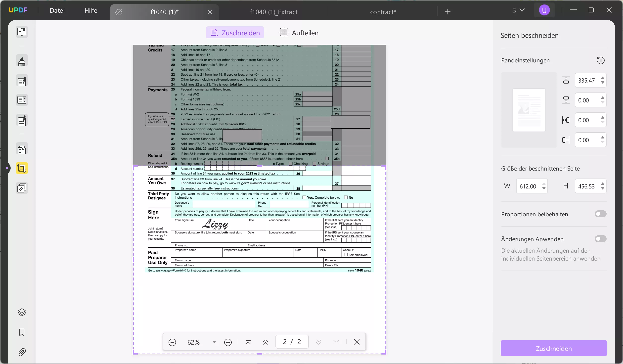
Task: Open the Bookmarks panel
Action: coord(22,332)
